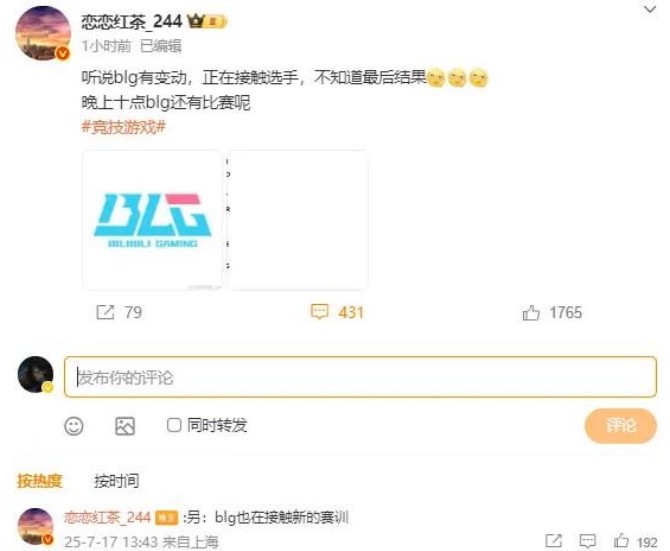Open the #竞技游戏# hashtag link

tap(123, 127)
